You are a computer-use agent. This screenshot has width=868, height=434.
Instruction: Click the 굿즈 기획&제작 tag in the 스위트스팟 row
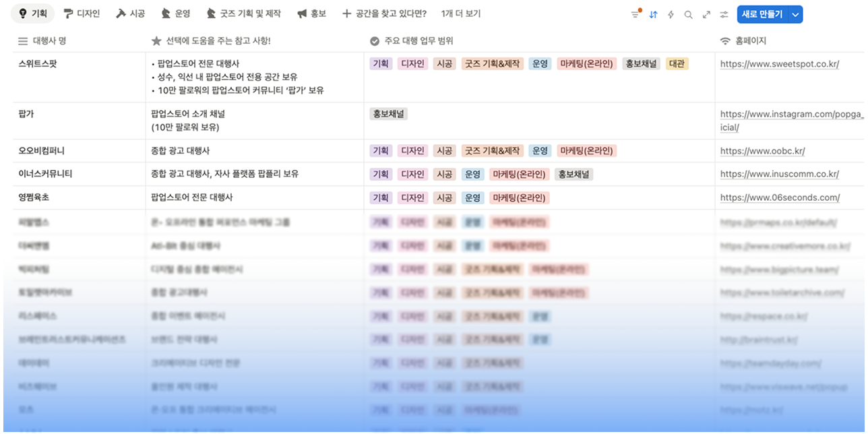point(492,64)
